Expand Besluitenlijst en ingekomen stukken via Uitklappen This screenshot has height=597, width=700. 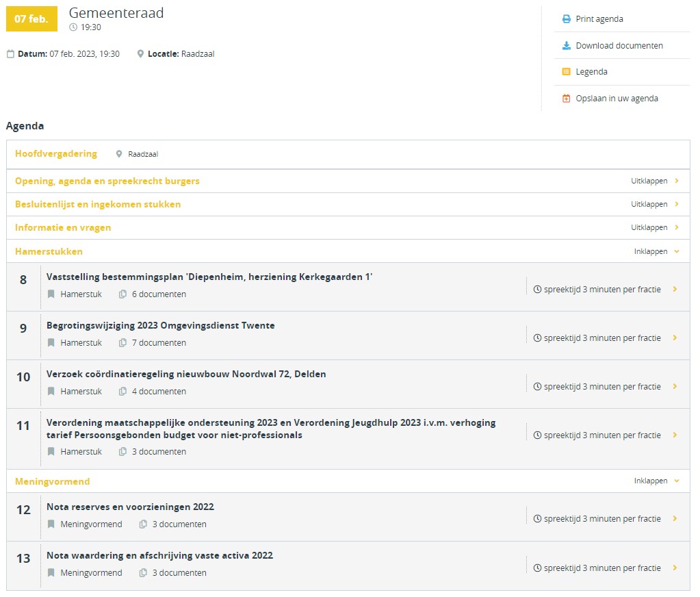(x=654, y=204)
